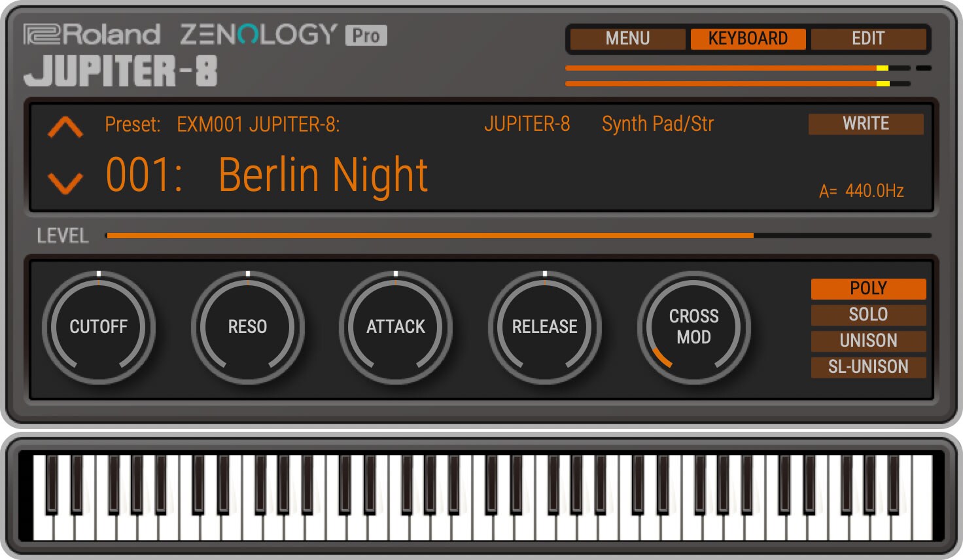Click the RESO knob
Screen dimensions: 963x560
(x=248, y=326)
